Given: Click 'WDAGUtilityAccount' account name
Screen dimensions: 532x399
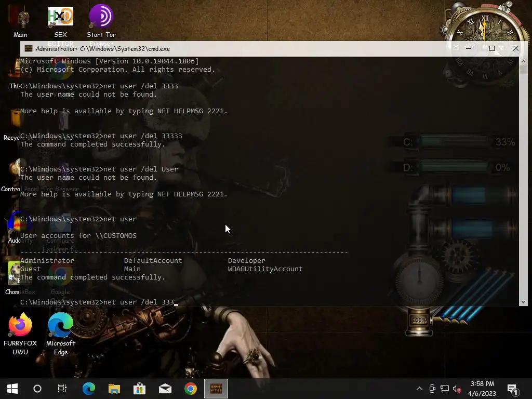Looking at the screenshot, I should (265, 269).
